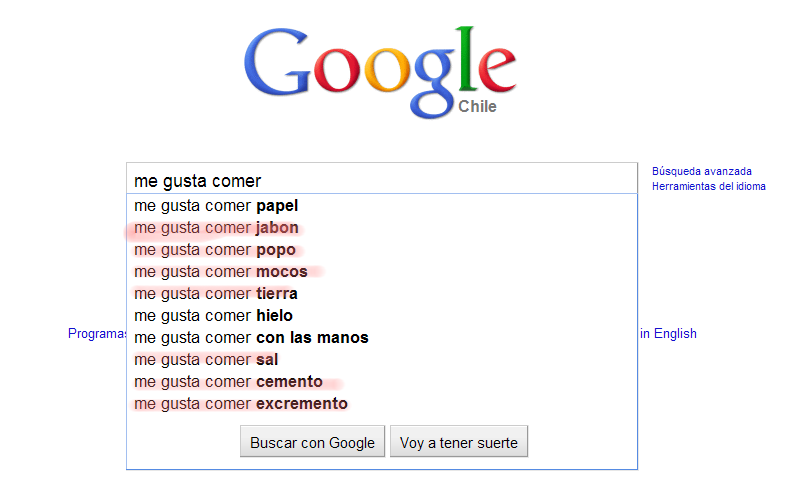The height and width of the screenshot is (500, 800).
Task: Pick the 'me gusta comer hielo' suggestion
Action: pyautogui.click(x=213, y=316)
